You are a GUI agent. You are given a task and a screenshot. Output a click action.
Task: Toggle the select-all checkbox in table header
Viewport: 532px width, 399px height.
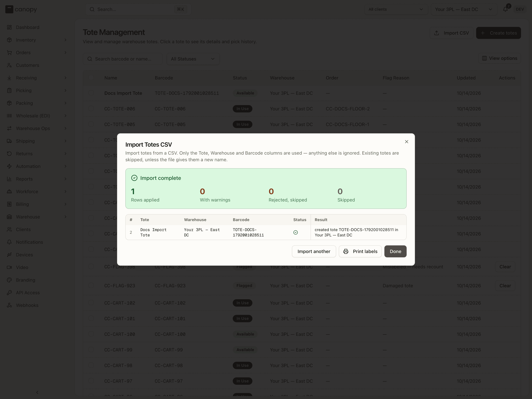click(91, 78)
